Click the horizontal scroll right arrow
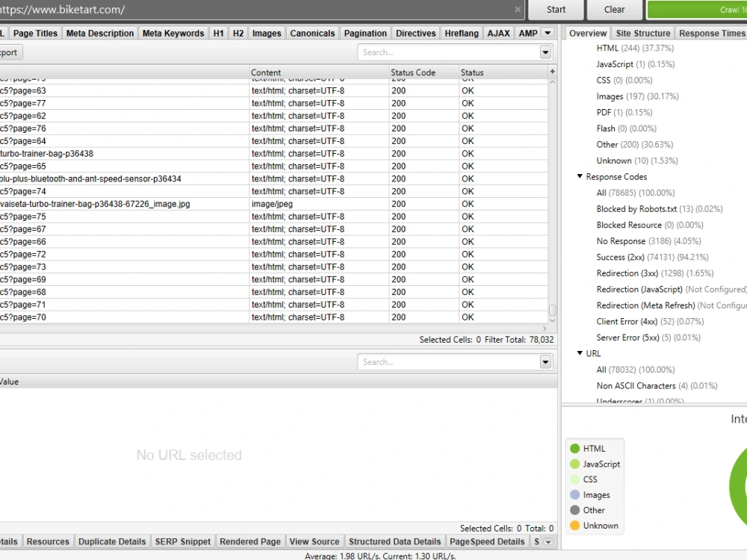Screen dimensions: 747x560 (x=545, y=328)
